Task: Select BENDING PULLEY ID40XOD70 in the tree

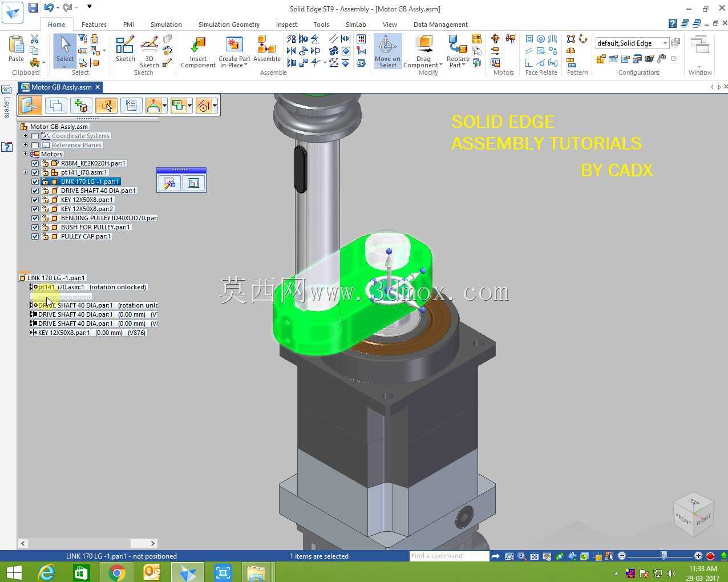Action: [x=108, y=218]
